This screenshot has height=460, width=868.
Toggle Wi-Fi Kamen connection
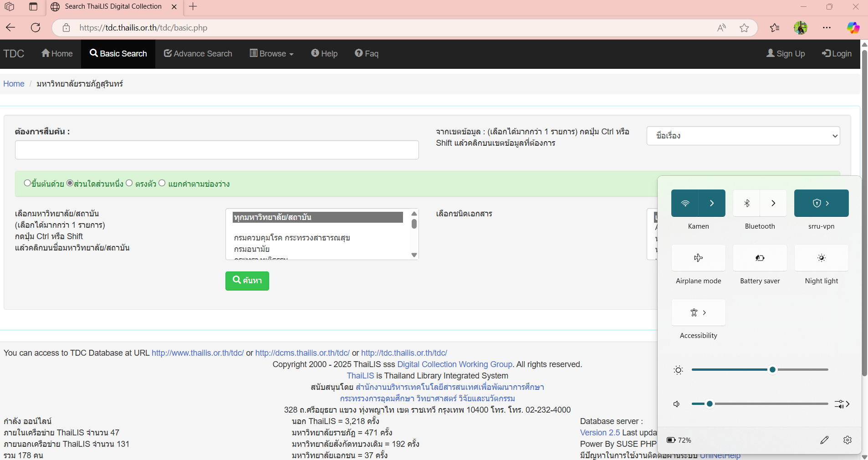pyautogui.click(x=685, y=203)
